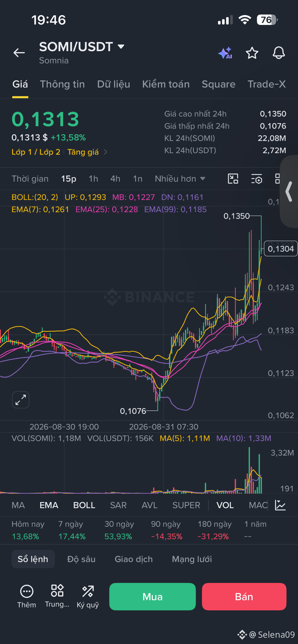
Task: Toggle the AVL indicator
Action: click(150, 505)
